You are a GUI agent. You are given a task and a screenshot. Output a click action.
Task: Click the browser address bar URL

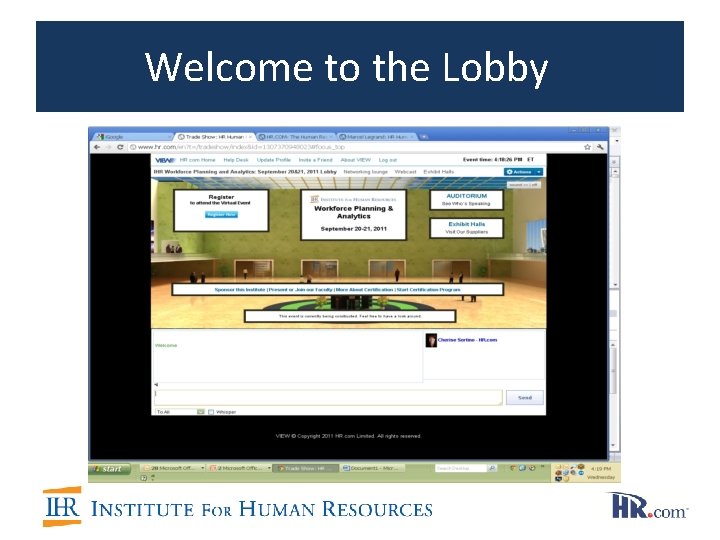coord(241,147)
